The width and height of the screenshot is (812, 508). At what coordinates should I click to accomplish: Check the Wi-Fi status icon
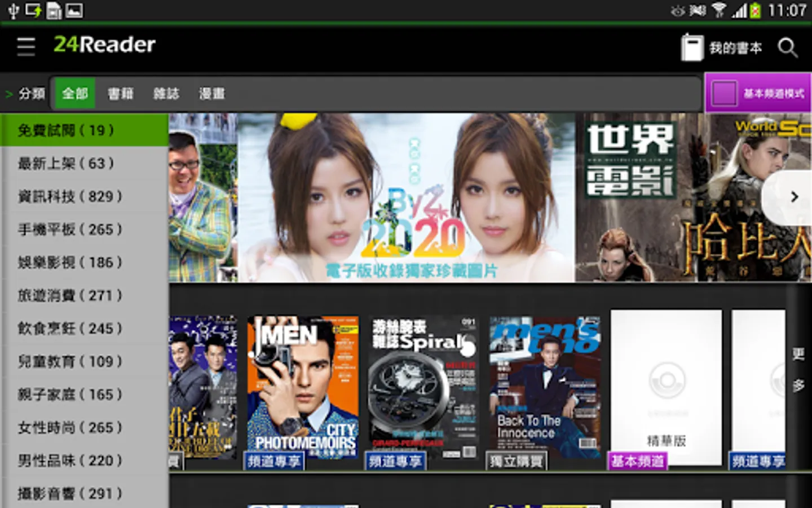(x=719, y=10)
